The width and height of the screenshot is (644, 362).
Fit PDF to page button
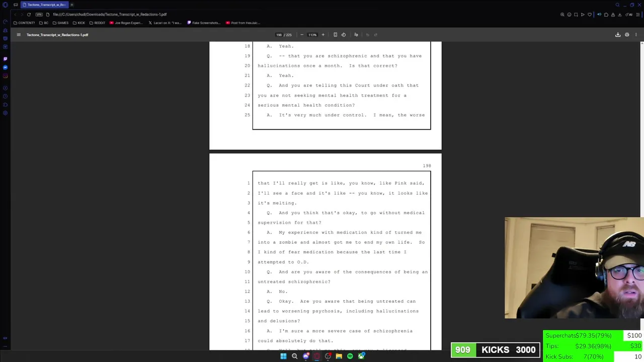[335, 35]
